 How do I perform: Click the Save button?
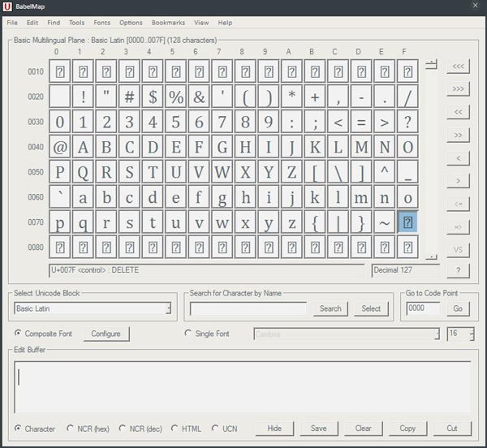pos(319,429)
